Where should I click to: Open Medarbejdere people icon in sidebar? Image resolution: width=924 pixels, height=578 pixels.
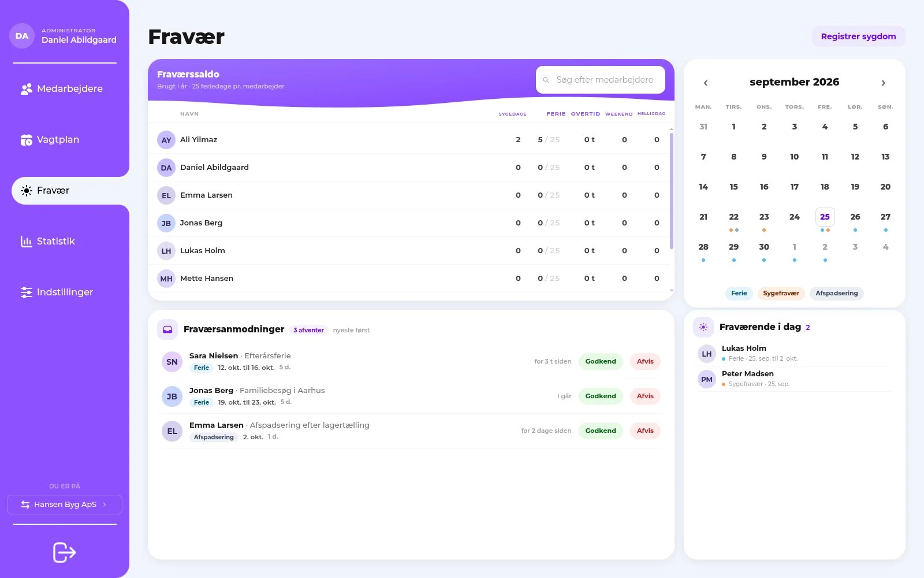tap(27, 89)
